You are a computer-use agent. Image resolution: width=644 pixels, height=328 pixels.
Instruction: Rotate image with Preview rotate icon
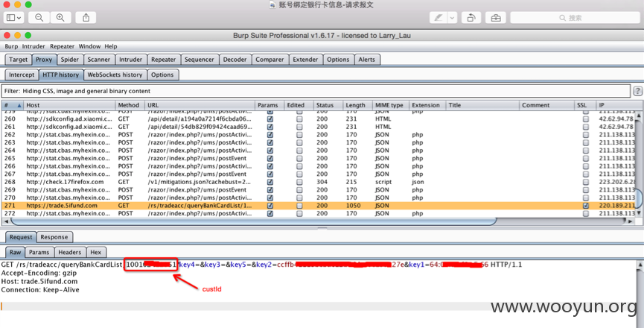(x=471, y=18)
